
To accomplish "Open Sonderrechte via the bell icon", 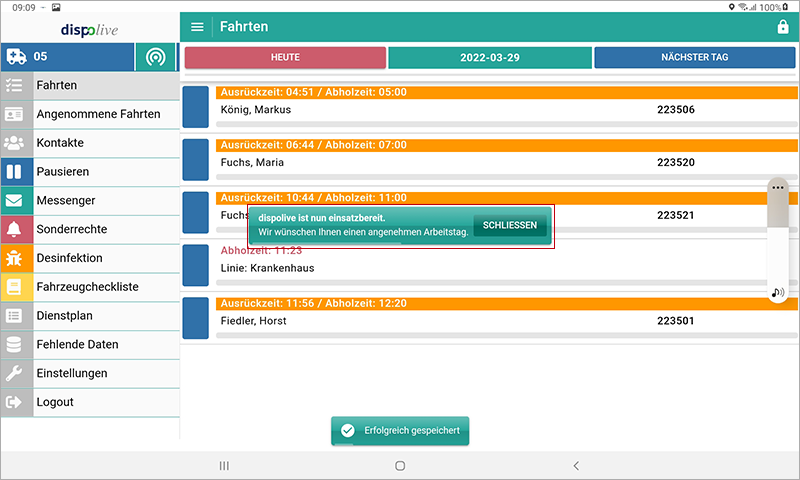I will (x=15, y=230).
